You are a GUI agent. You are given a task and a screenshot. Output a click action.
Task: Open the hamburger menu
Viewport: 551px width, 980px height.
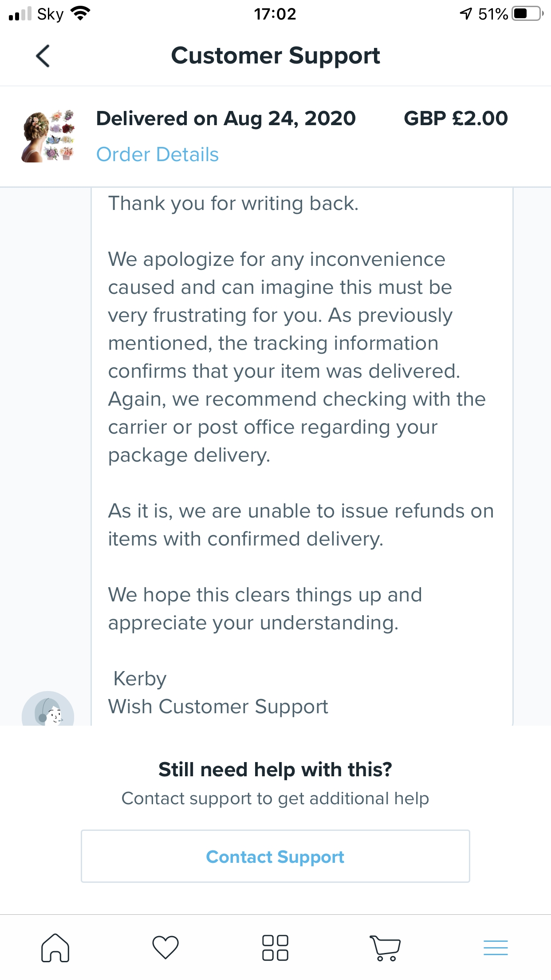496,947
